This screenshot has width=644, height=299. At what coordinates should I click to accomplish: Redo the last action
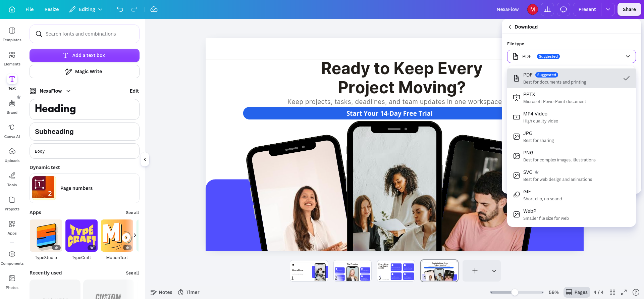(134, 9)
